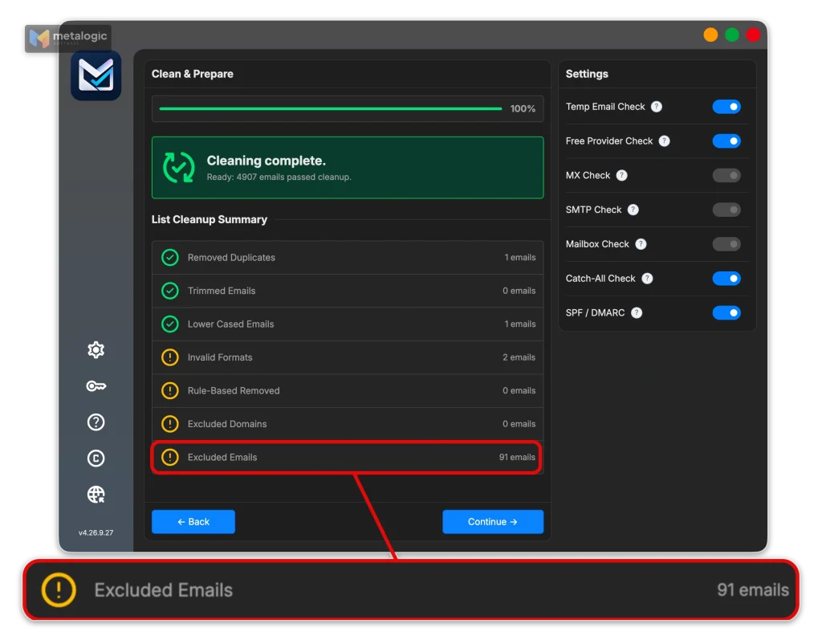This screenshot has height=644, width=822.
Task: Click the app logo envelope icon
Action: tap(96, 75)
